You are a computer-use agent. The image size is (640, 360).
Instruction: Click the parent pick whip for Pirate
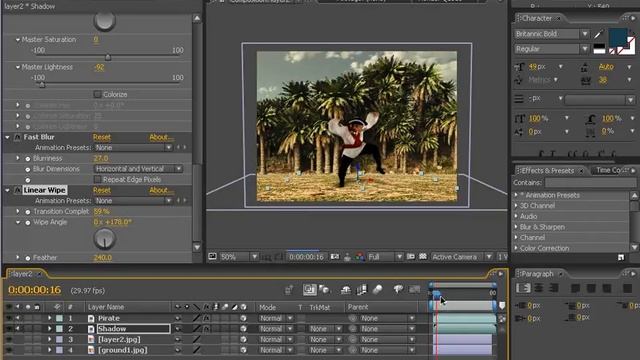pos(353,318)
